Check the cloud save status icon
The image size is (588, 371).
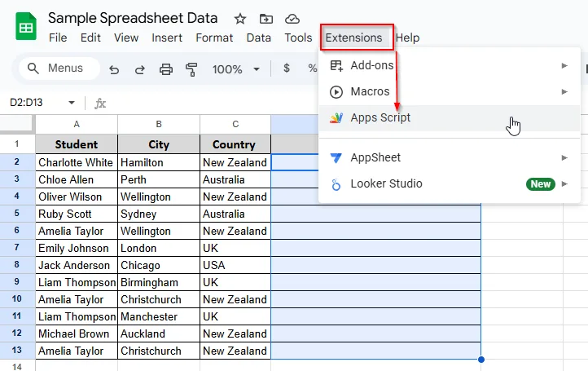click(x=292, y=19)
